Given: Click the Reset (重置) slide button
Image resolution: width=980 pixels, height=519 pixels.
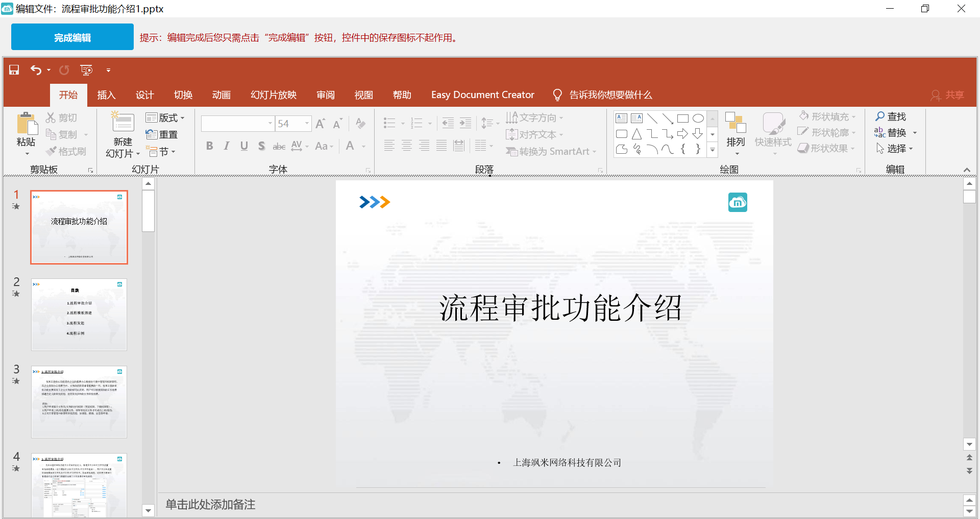Looking at the screenshot, I should click(162, 134).
